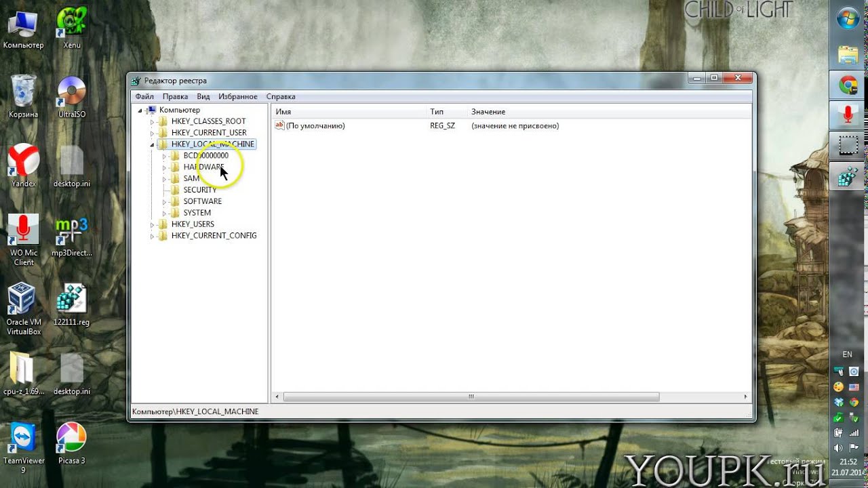Open the Файл menu
The width and height of the screenshot is (868, 488).
click(144, 96)
